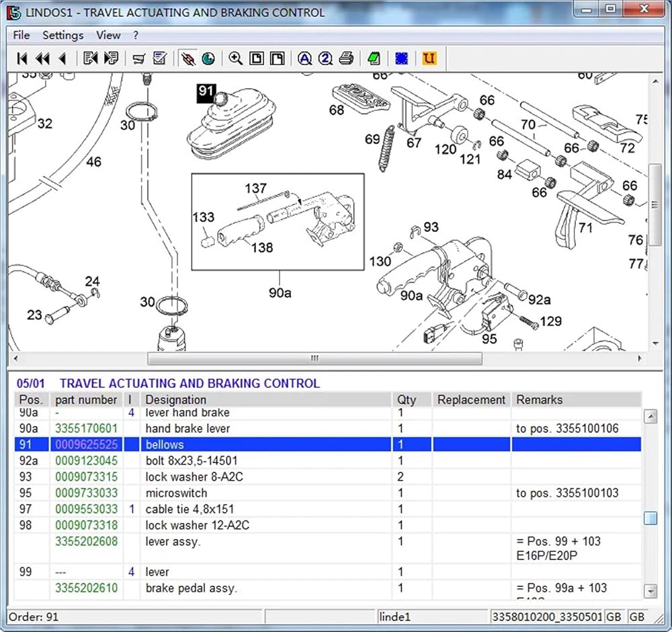Click parts list scrollbar up arrow

650,416
